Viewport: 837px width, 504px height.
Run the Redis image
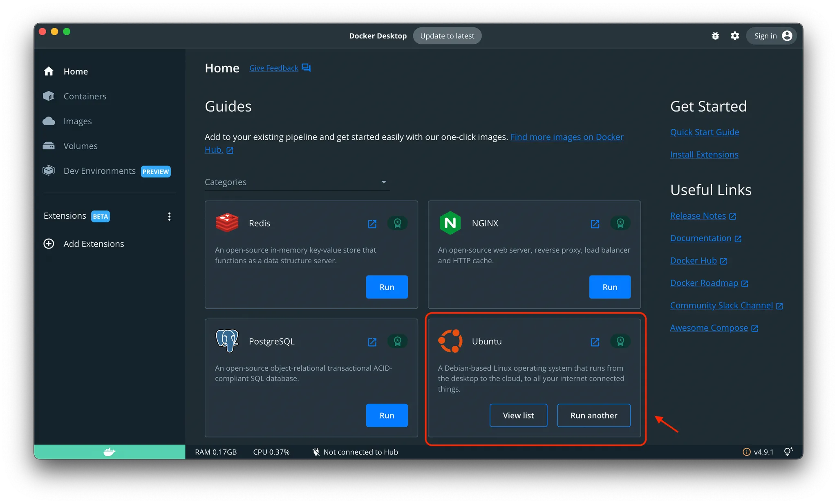pyautogui.click(x=387, y=287)
